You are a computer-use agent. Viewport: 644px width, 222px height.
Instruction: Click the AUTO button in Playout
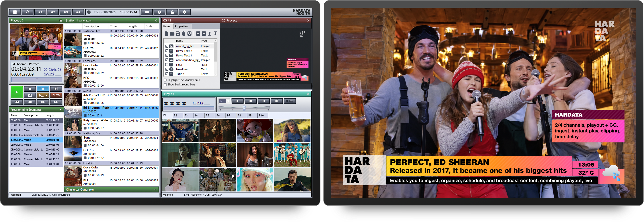(56, 95)
